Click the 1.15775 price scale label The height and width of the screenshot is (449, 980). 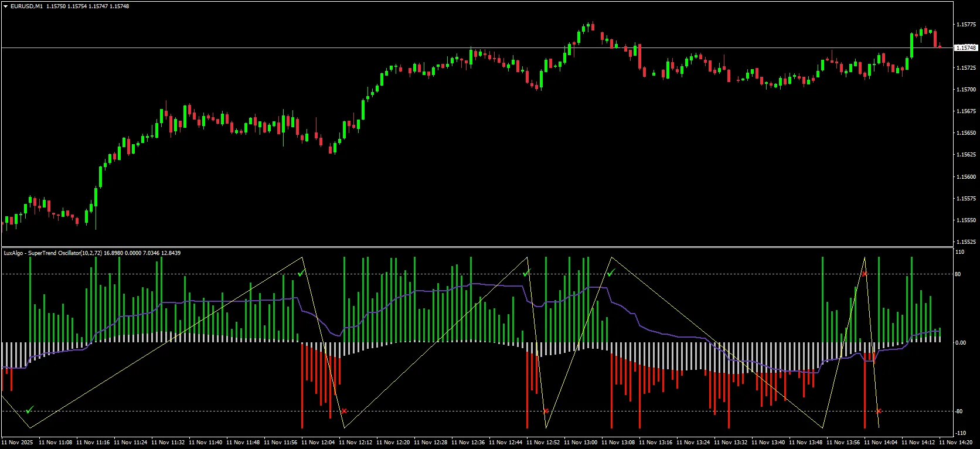pyautogui.click(x=966, y=25)
